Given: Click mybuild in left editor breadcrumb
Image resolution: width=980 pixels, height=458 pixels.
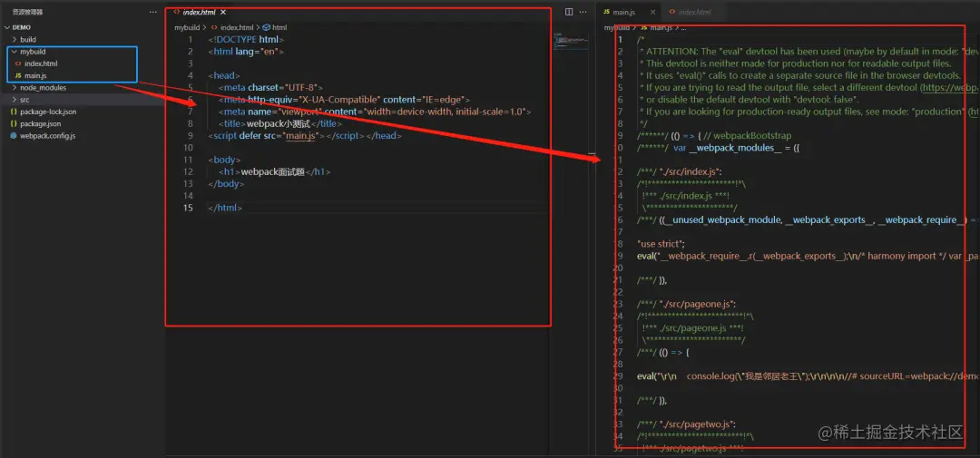Looking at the screenshot, I should (187, 27).
